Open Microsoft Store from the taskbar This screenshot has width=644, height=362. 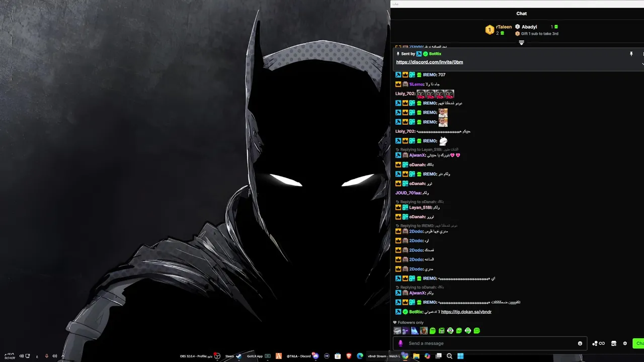[338, 356]
